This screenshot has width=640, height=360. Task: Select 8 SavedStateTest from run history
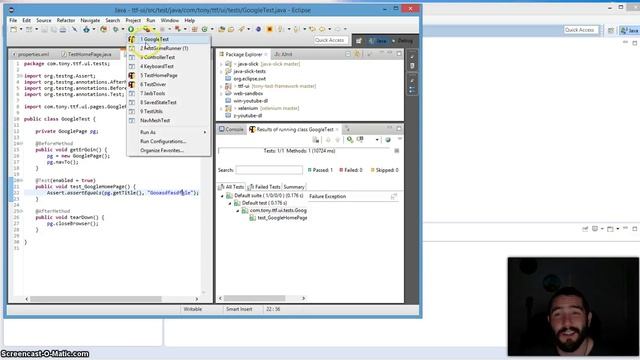click(169, 102)
